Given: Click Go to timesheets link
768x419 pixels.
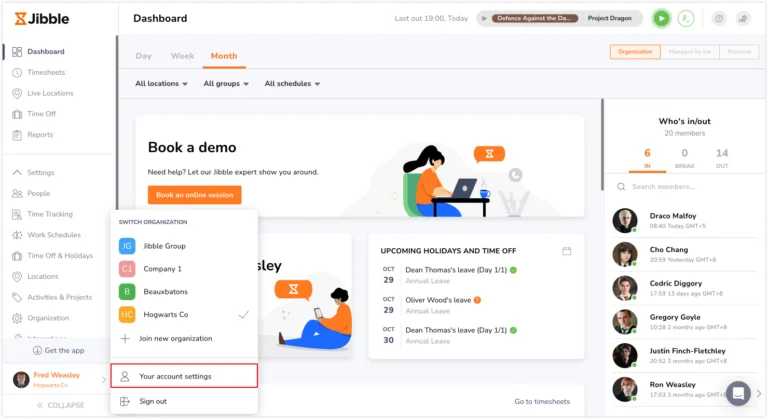Looking at the screenshot, I should click(542, 401).
